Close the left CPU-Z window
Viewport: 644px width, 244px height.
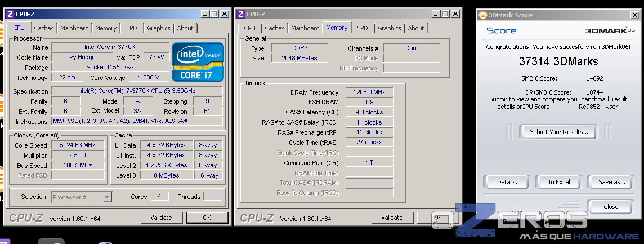(x=225, y=14)
